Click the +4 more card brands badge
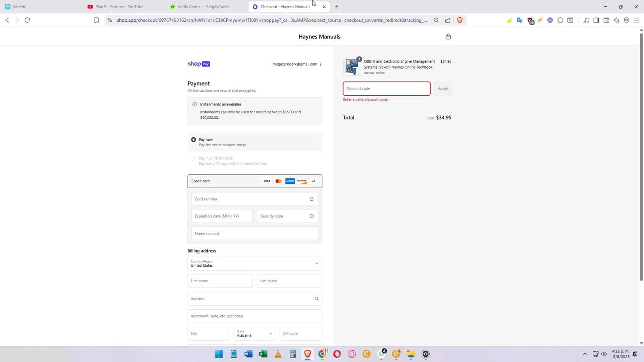Viewport: 644px width, 362px height. (313, 181)
